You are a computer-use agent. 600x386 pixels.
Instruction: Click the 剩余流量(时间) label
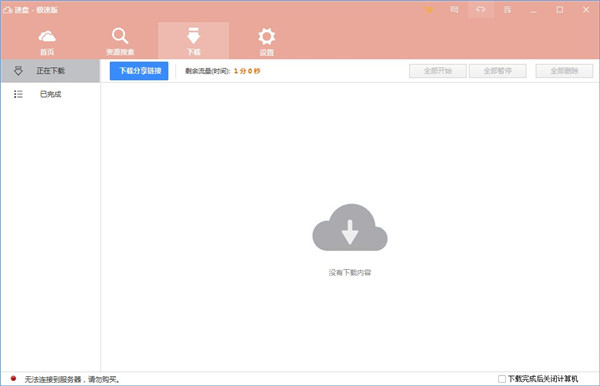207,71
